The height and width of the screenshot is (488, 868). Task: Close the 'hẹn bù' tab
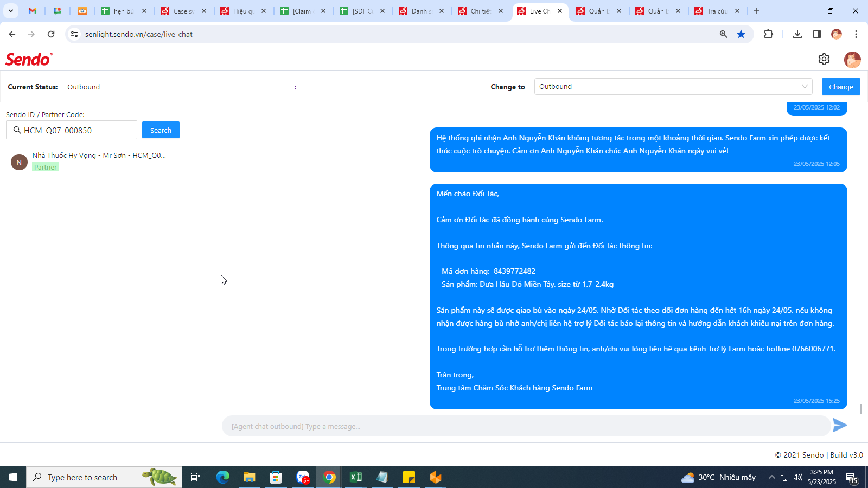coord(144,11)
